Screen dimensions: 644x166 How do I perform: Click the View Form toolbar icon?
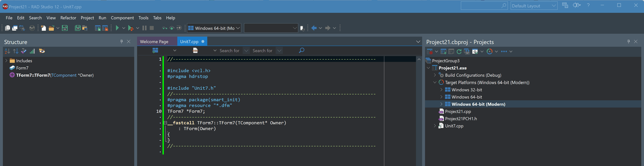pos(15,28)
